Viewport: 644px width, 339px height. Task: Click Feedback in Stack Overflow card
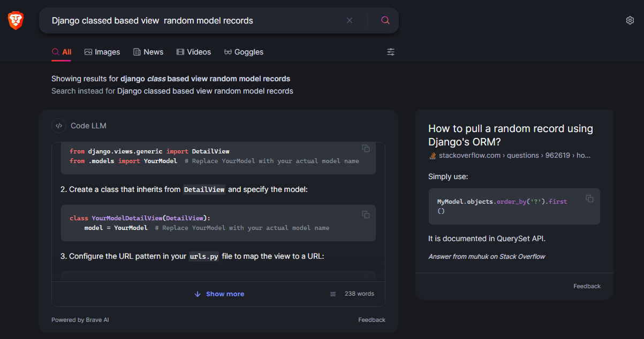point(587,286)
